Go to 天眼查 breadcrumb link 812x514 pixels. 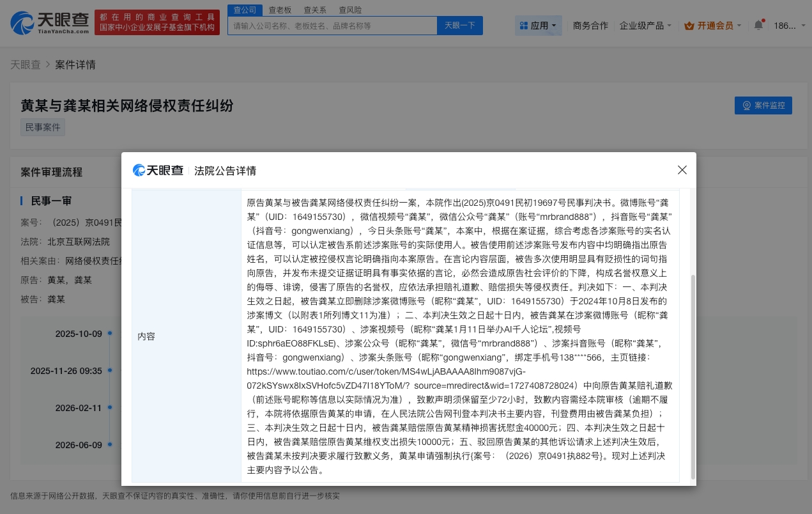(x=26, y=65)
